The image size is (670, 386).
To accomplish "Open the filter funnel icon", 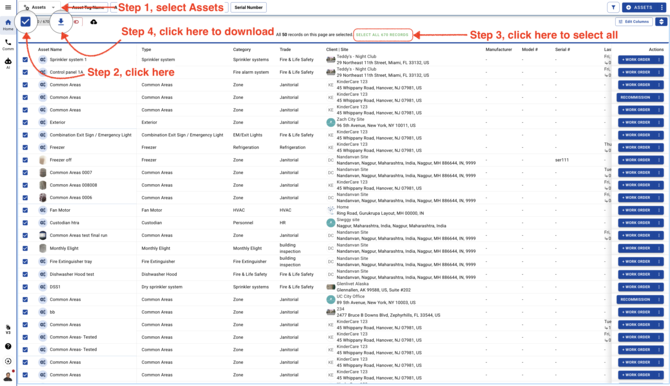I will (613, 7).
